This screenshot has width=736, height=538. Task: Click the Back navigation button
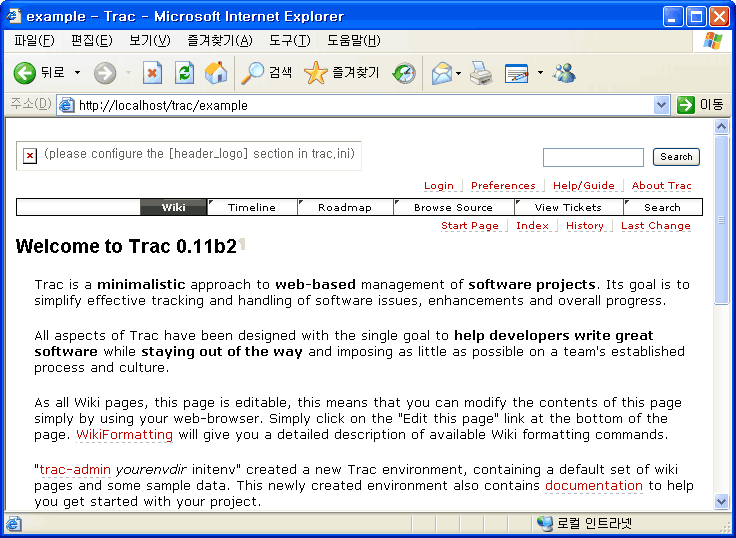tap(38, 73)
